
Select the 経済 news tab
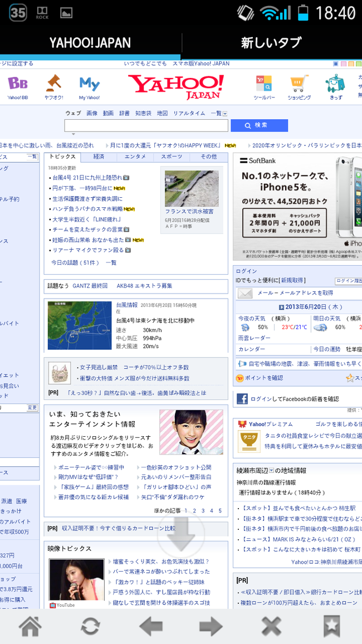click(99, 157)
